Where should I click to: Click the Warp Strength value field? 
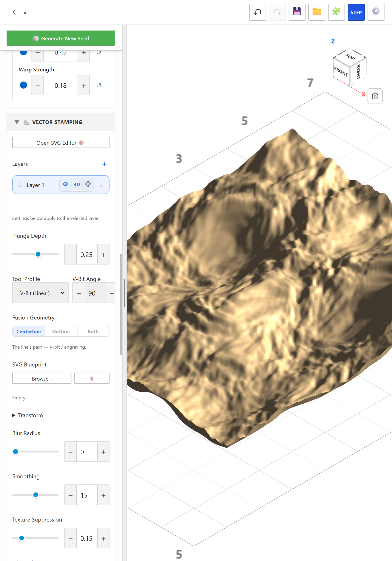pos(61,86)
